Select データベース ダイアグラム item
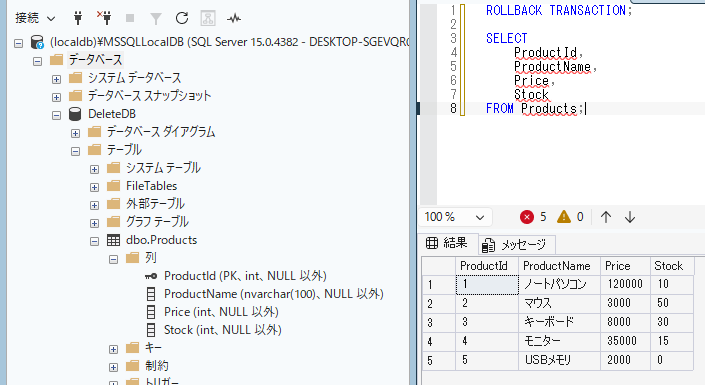The width and height of the screenshot is (705, 385). pyautogui.click(x=161, y=132)
